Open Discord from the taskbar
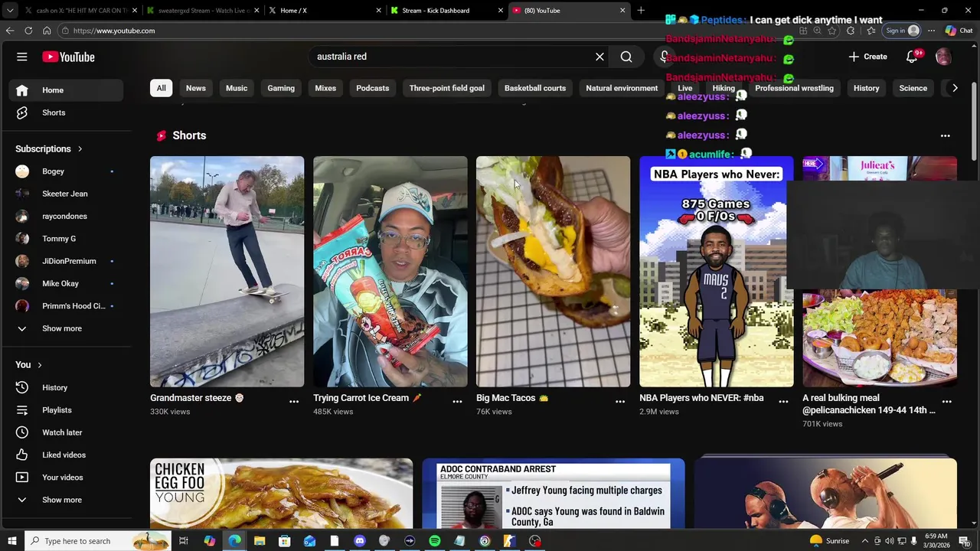Image resolution: width=980 pixels, height=551 pixels. point(359,541)
